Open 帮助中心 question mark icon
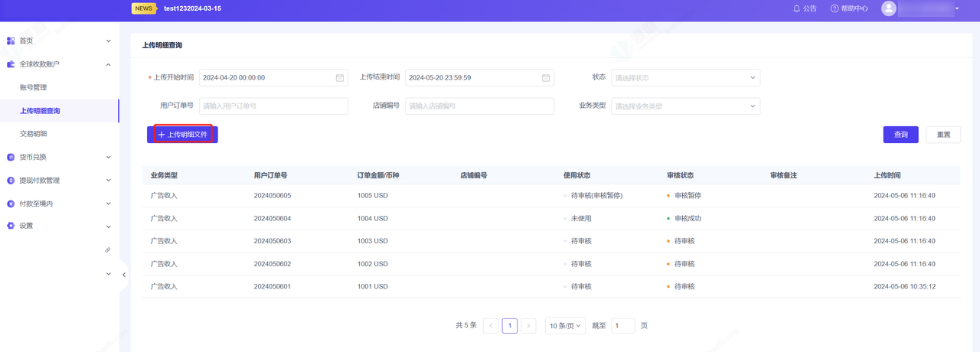 click(x=835, y=8)
